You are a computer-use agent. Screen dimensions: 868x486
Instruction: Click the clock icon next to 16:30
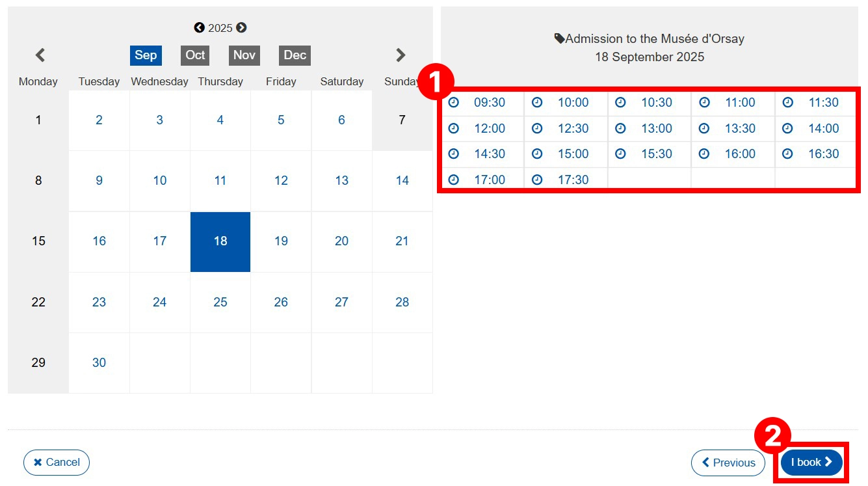pos(787,154)
